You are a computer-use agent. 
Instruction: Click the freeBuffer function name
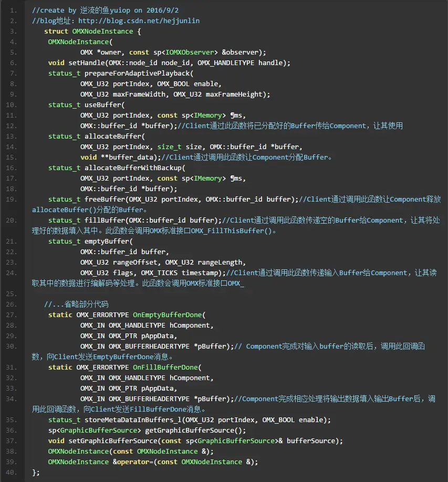pyautogui.click(x=105, y=199)
